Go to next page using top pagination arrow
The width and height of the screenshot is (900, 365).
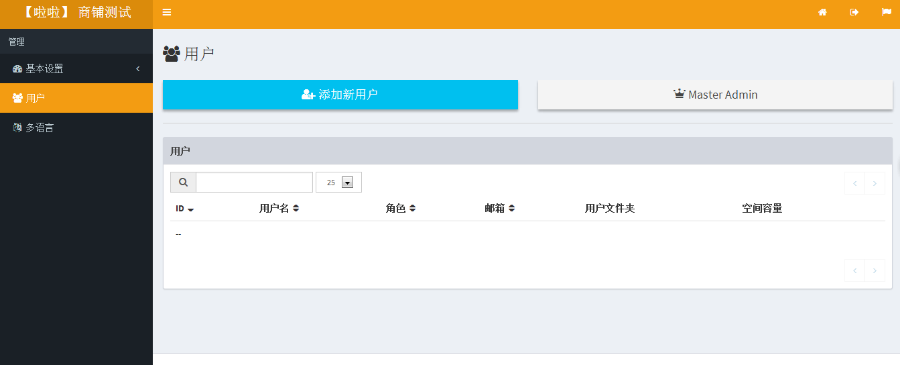(875, 184)
